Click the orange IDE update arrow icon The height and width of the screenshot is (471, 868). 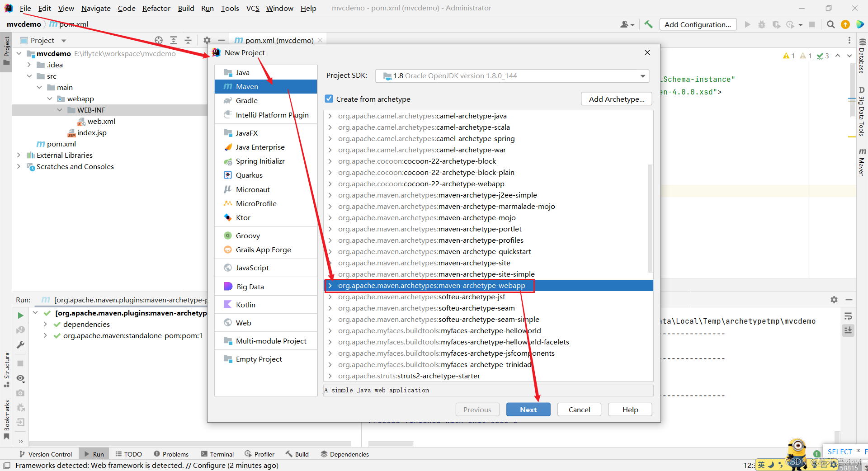(x=845, y=24)
